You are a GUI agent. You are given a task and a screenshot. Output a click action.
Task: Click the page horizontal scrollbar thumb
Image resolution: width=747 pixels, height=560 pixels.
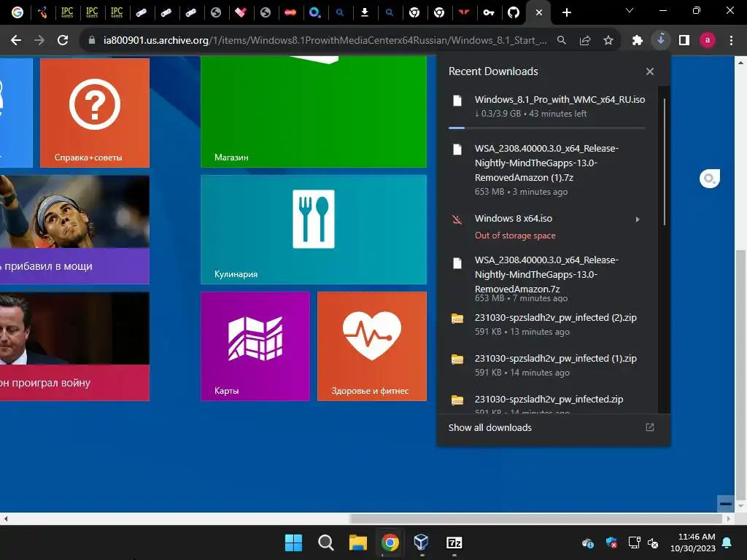[x=535, y=518]
